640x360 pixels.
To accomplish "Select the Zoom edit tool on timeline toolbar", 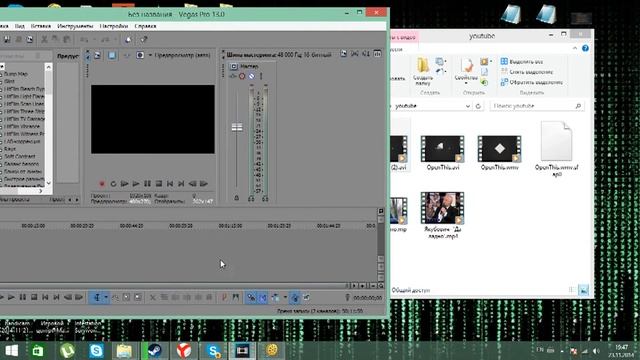I will 138,298.
